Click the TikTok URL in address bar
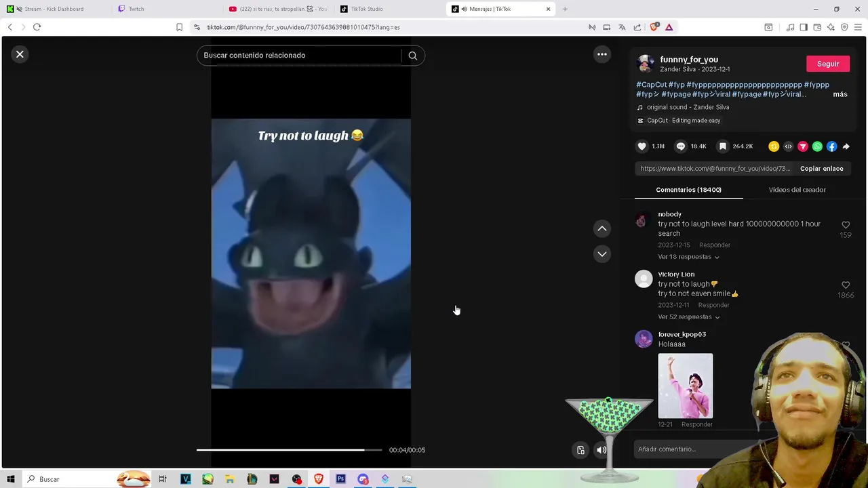The image size is (868, 488). 303,27
